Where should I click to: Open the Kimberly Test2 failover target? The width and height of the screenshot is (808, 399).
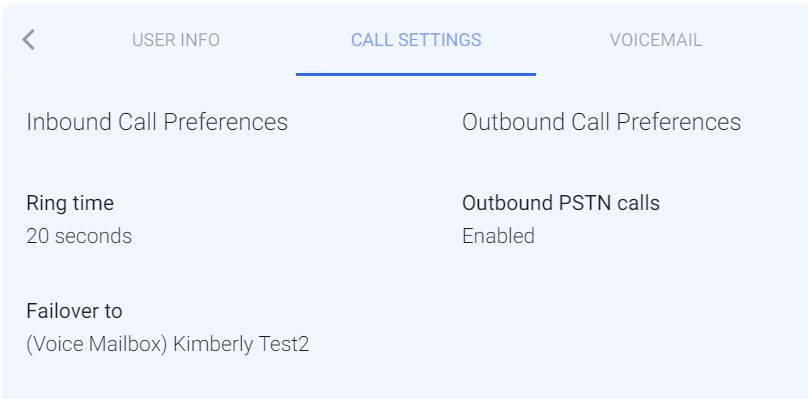(241, 344)
